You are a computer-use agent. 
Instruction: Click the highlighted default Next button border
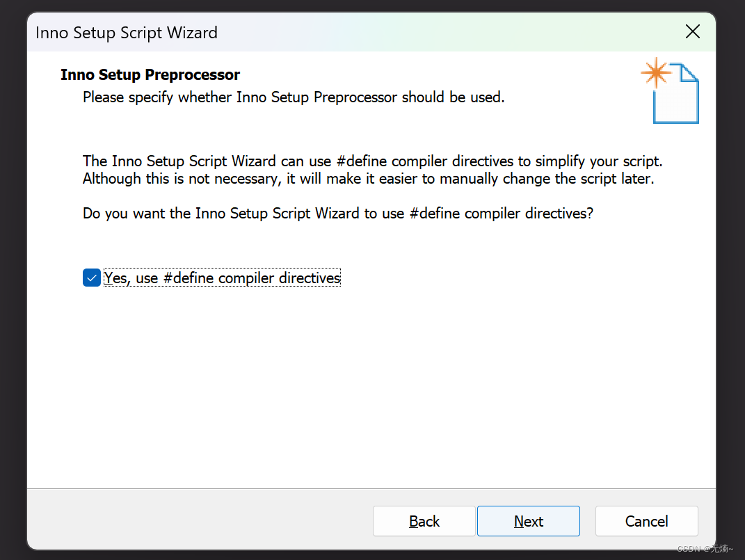tap(528, 507)
